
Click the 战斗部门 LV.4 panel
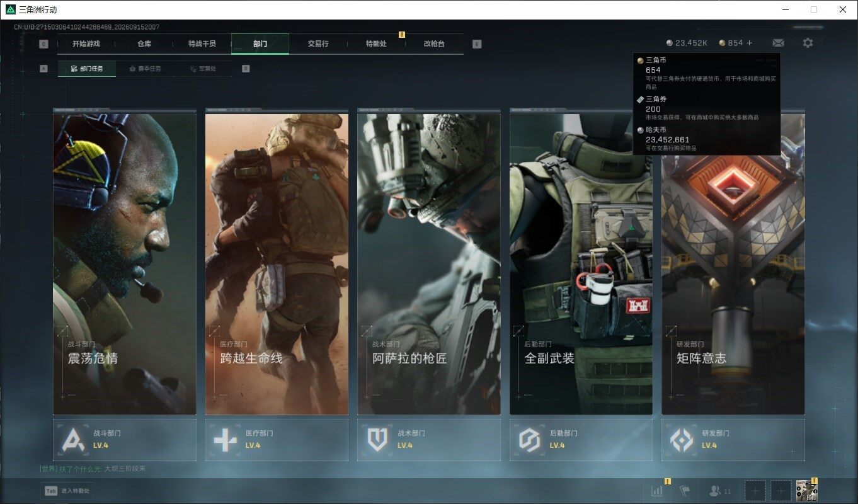click(x=125, y=440)
